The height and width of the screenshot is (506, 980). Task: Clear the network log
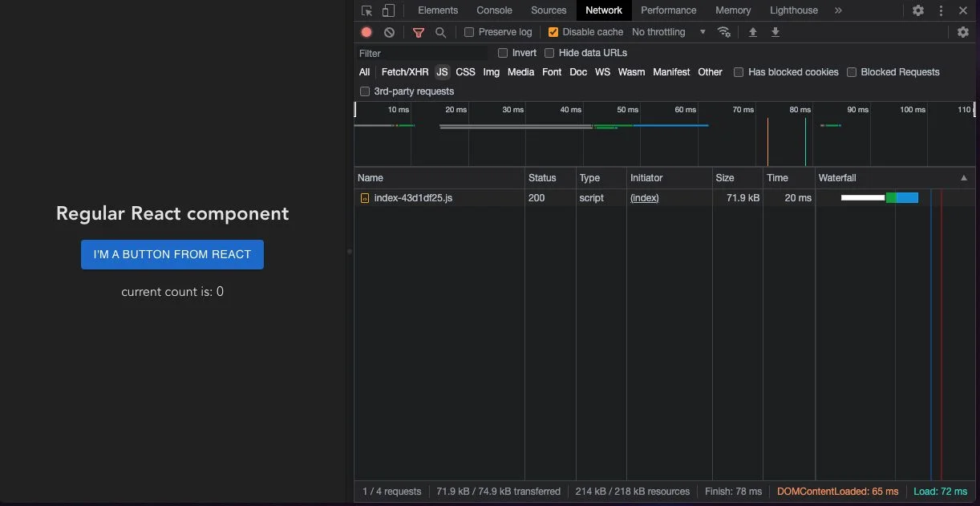tap(389, 32)
